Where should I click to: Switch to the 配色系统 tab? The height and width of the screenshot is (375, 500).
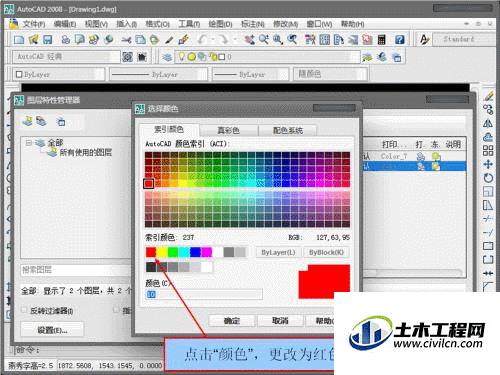(x=288, y=130)
